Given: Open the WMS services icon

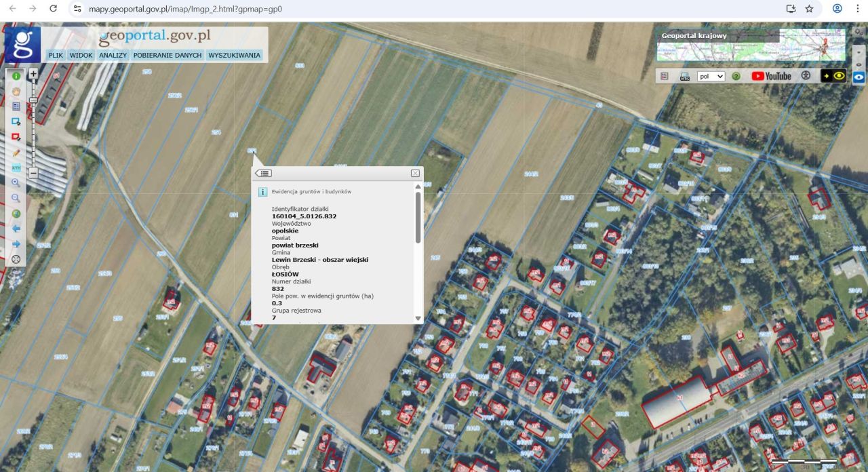Looking at the screenshot, I should (685, 77).
